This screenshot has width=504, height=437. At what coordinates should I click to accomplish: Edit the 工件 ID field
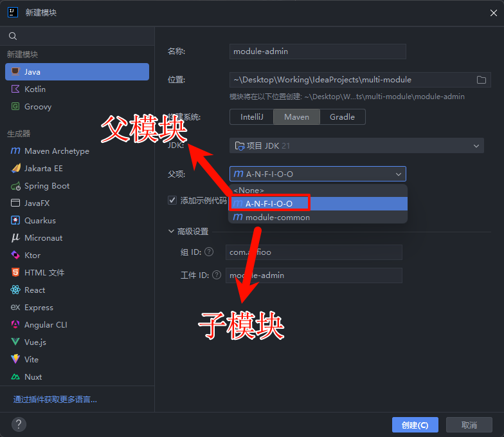(x=314, y=275)
